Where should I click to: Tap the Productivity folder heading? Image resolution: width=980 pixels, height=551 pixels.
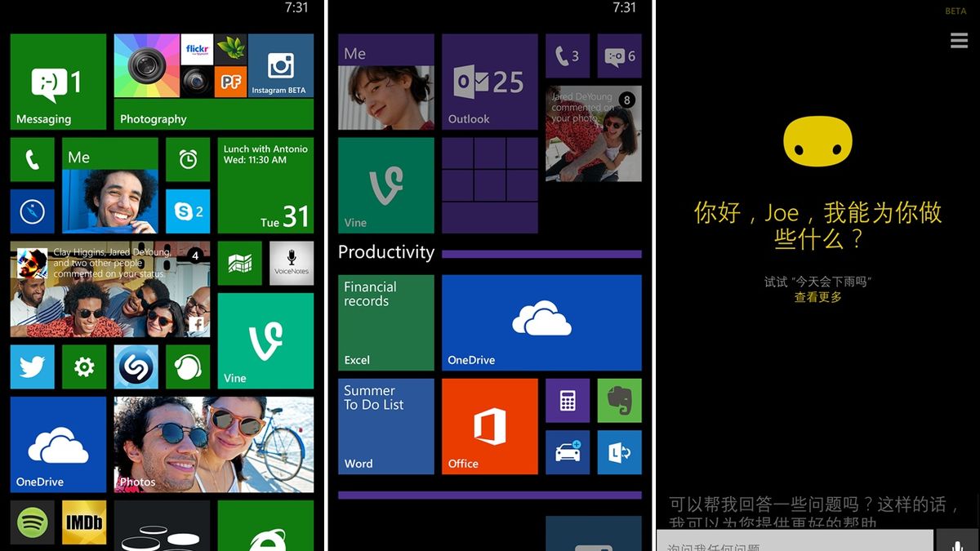pos(386,252)
